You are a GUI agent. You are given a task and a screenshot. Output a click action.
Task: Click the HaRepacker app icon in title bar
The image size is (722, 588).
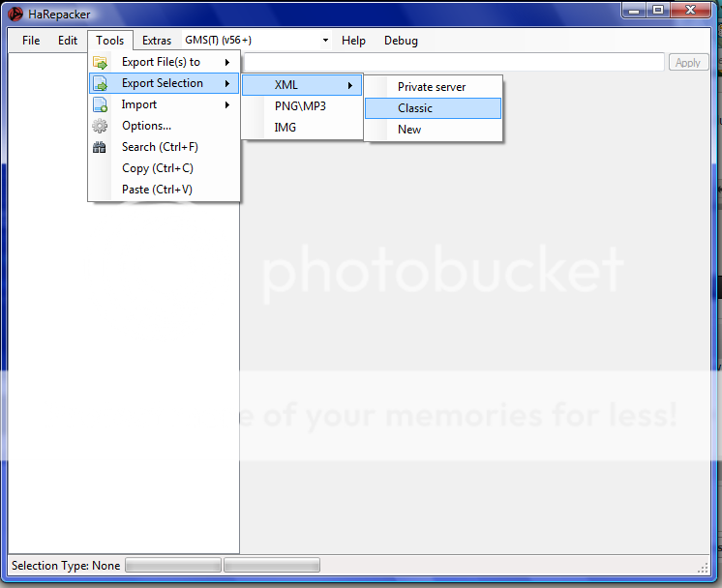coord(15,15)
